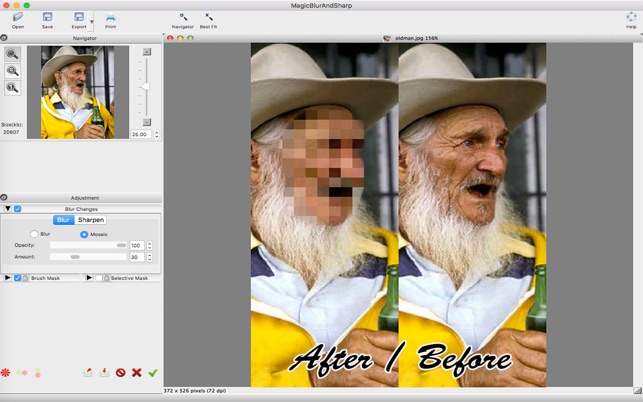This screenshot has width=643, height=402.
Task: Switch to the Sharpen tab
Action: [x=91, y=220]
